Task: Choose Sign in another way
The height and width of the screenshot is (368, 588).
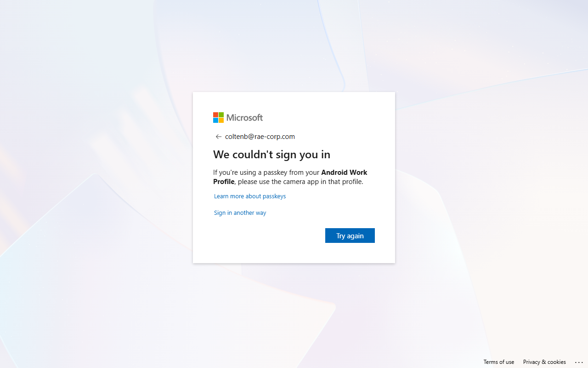Action: (x=240, y=213)
